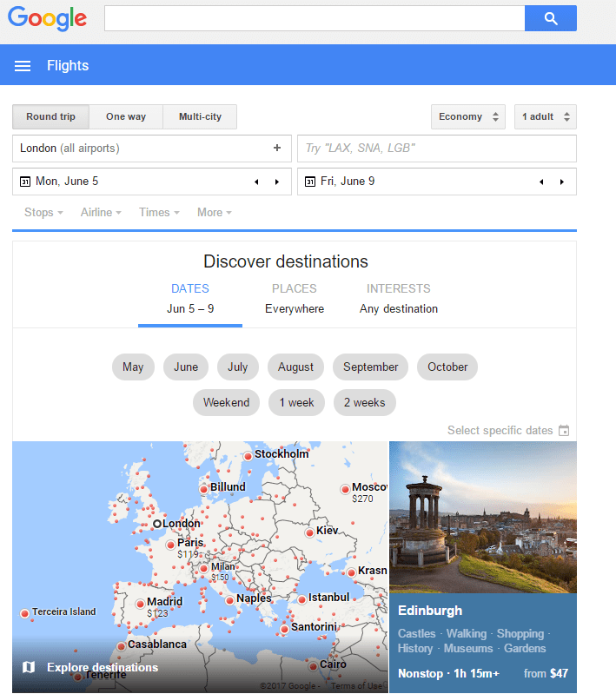616x694 pixels.
Task: Open the Economy cabin class dropdown
Action: tap(467, 117)
